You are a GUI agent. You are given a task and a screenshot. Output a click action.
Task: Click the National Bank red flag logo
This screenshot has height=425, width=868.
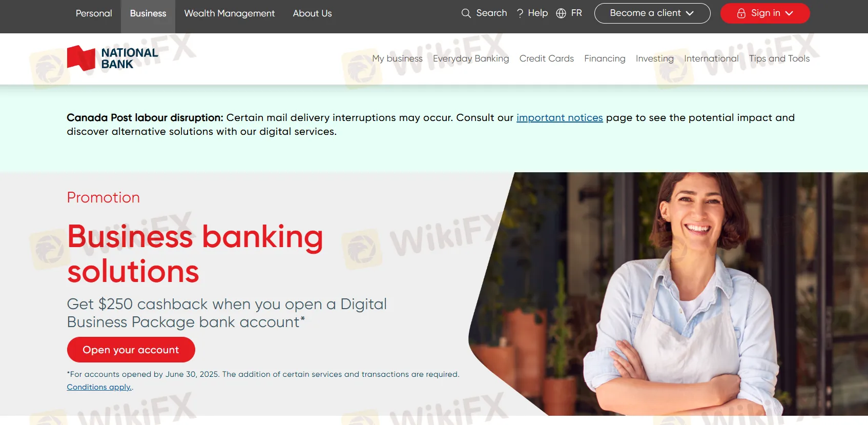(x=81, y=58)
